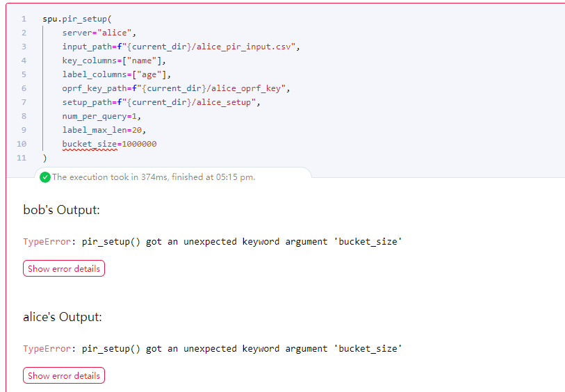The height and width of the screenshot is (392, 565).
Task: Click the server="alice" code line
Action: coord(100,33)
